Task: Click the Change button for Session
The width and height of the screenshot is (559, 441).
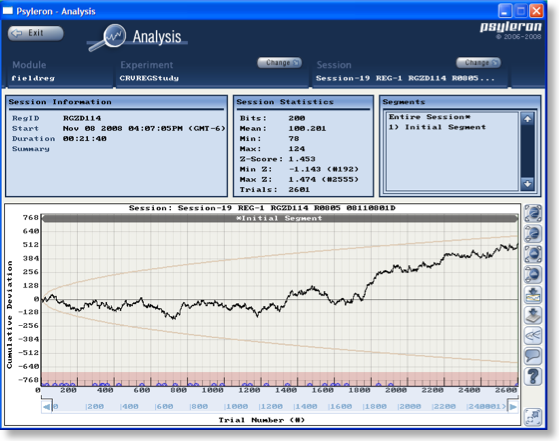Action: coord(478,63)
